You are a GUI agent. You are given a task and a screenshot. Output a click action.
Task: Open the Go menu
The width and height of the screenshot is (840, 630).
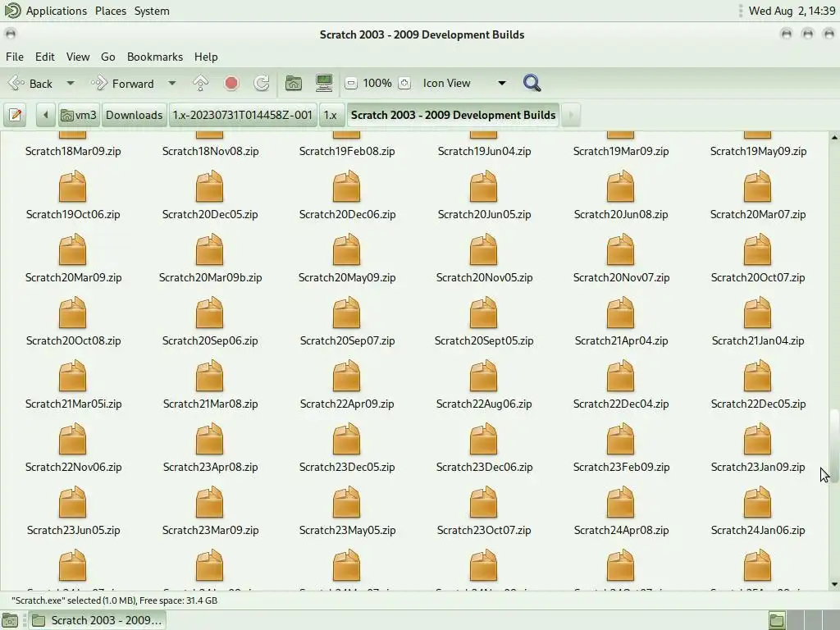click(x=107, y=57)
